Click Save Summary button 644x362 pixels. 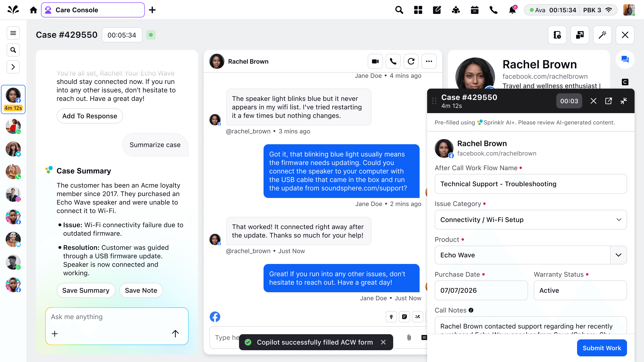[86, 290]
